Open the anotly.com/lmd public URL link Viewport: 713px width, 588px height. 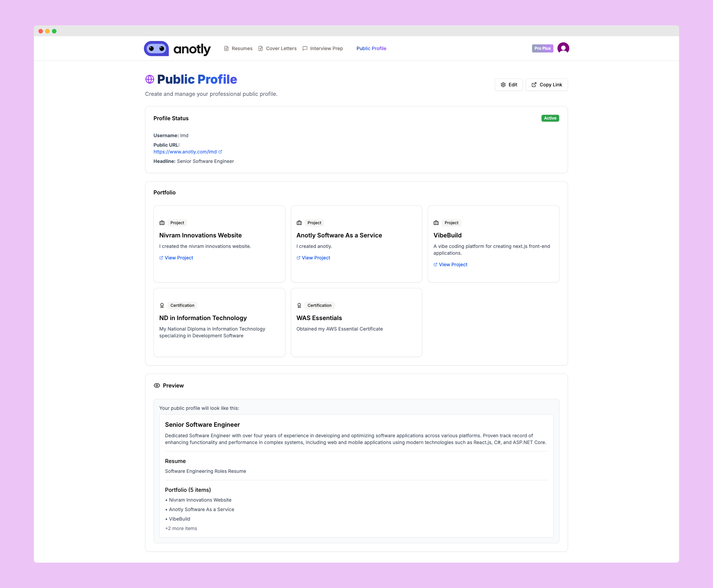click(x=185, y=152)
